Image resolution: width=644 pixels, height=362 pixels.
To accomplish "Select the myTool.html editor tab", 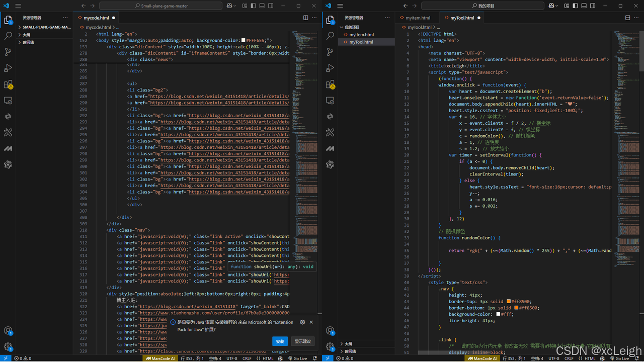I will pos(462,18).
